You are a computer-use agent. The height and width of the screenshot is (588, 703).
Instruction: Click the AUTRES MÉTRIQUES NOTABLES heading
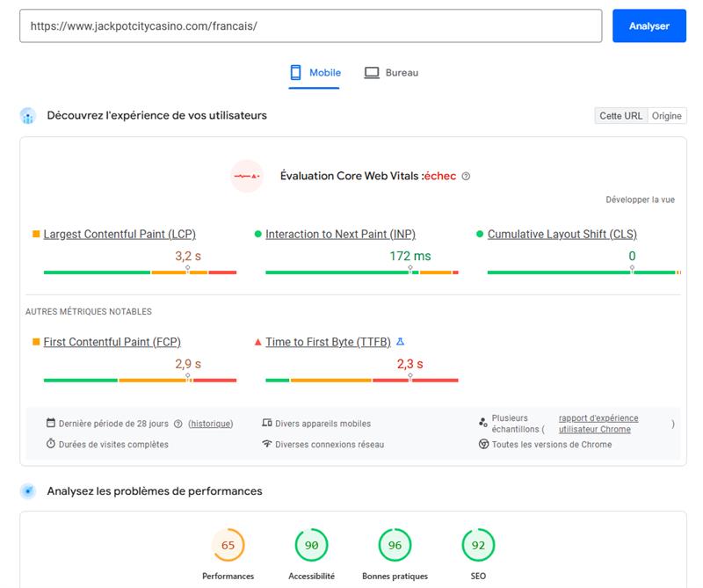89,312
